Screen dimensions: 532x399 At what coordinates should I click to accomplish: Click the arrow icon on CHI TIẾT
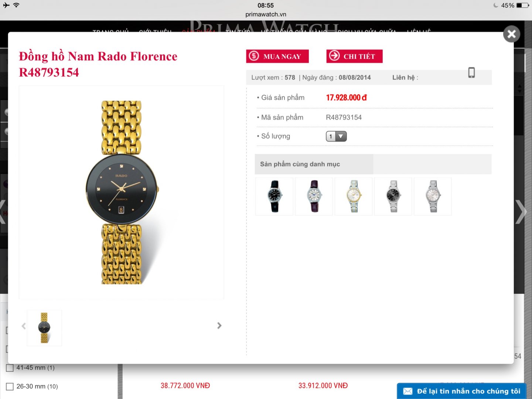(334, 56)
